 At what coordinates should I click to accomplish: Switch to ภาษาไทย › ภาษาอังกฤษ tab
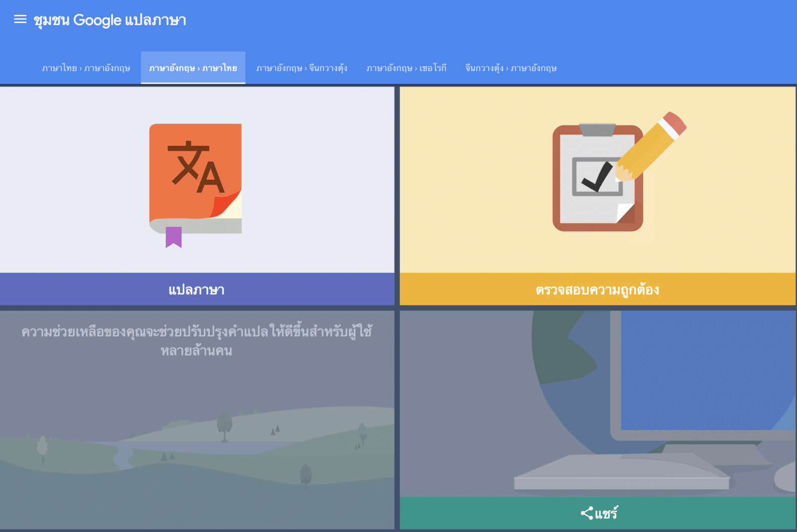pos(86,68)
